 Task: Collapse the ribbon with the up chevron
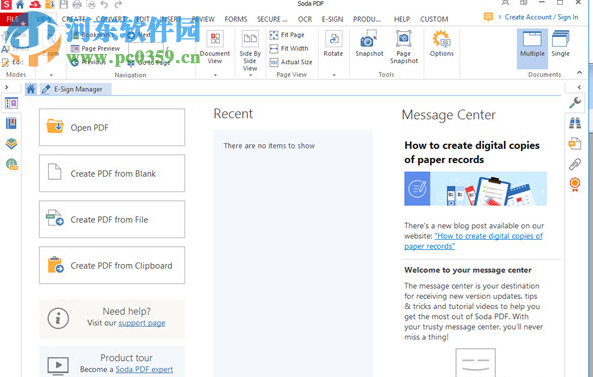[x=579, y=73]
